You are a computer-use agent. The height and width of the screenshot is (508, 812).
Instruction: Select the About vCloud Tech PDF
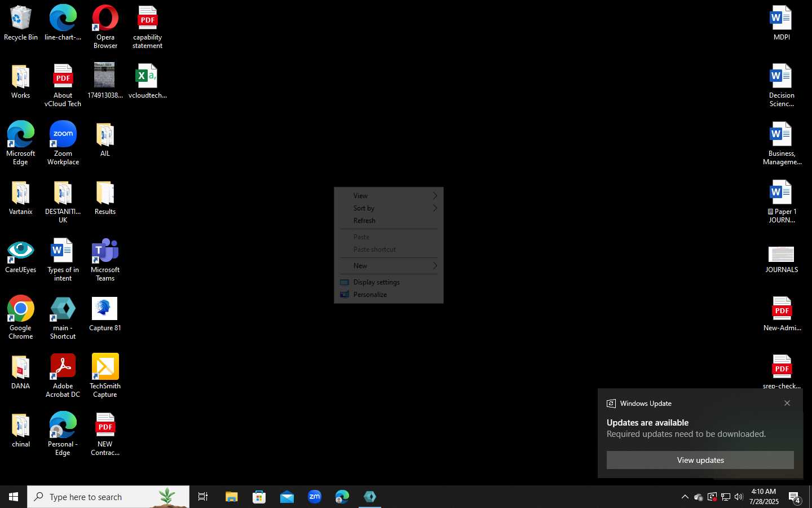(63, 85)
